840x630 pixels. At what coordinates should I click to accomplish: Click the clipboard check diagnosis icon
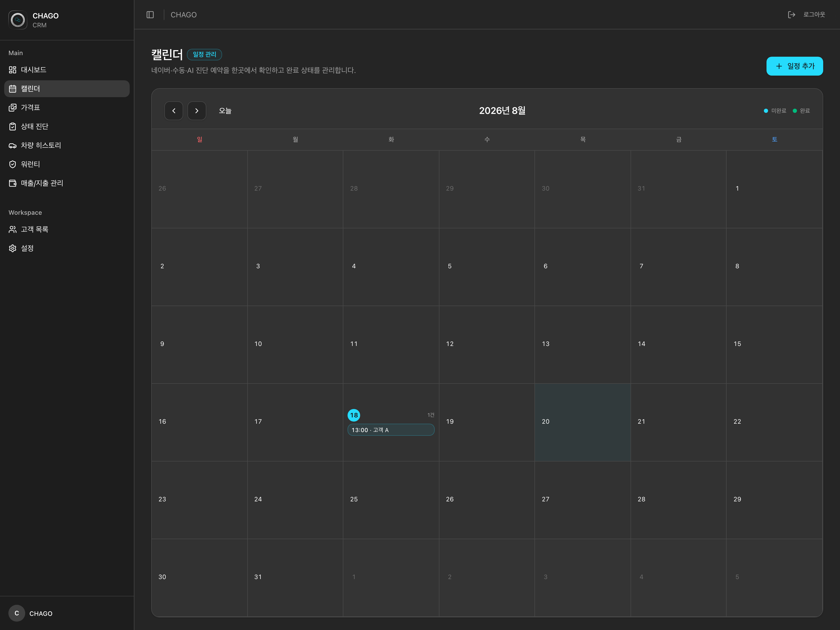(x=13, y=127)
